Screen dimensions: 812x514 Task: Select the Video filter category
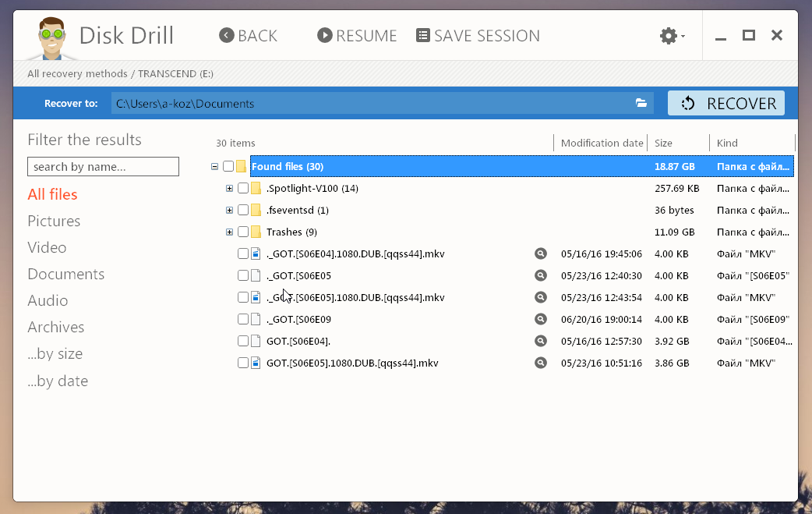click(47, 247)
